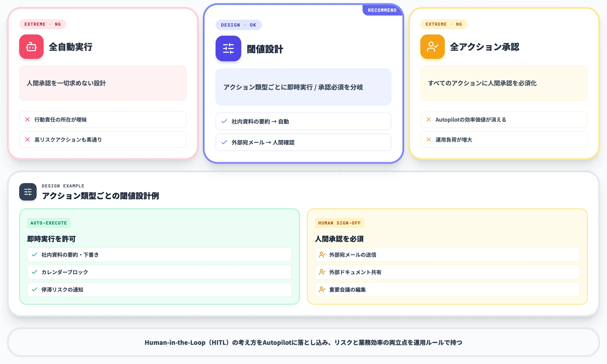Click the 人間承認を一切求めない設計 description box
This screenshot has width=607, height=364.
[x=103, y=83]
